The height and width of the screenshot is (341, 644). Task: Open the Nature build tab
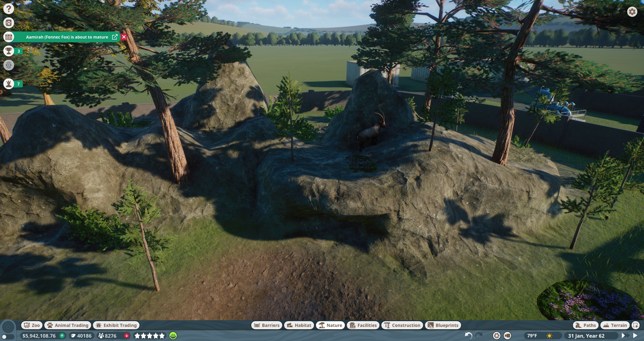[x=330, y=325]
